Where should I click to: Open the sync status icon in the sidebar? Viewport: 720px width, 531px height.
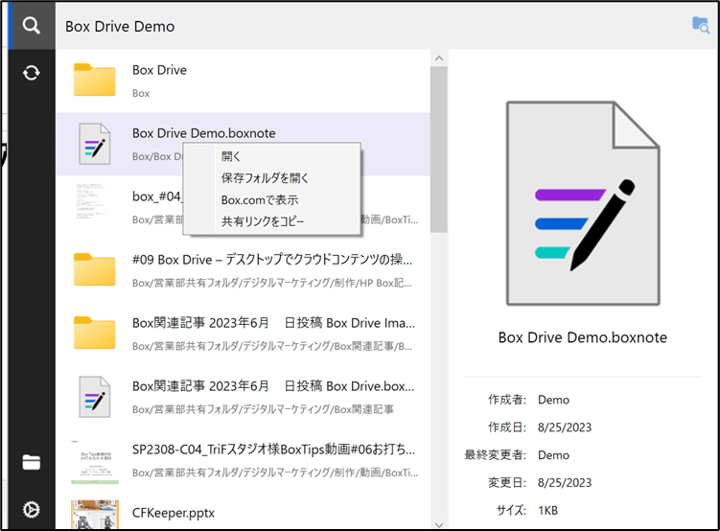pyautogui.click(x=31, y=73)
